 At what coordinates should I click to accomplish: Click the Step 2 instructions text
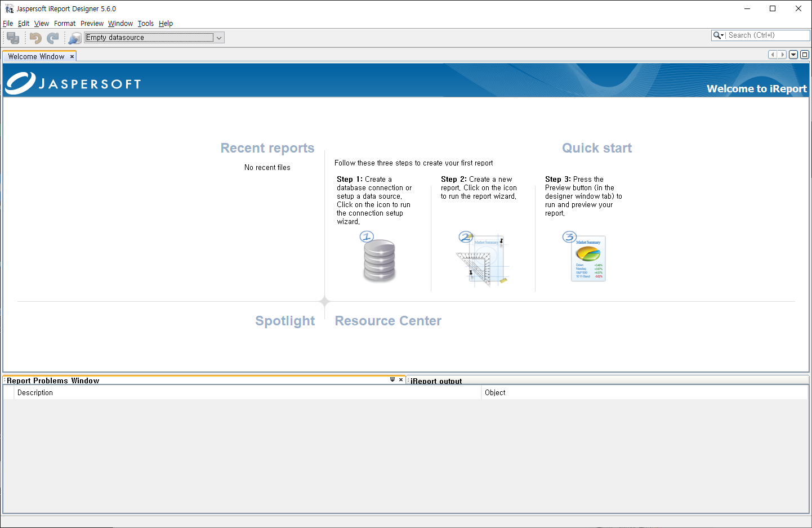coord(479,188)
